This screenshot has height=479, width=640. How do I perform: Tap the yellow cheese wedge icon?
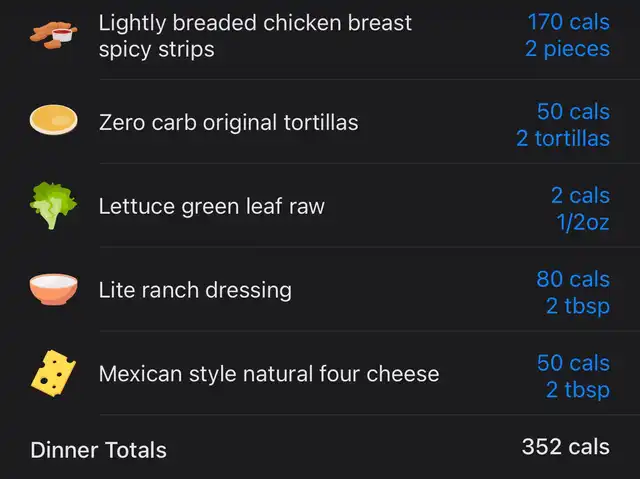click(53, 373)
